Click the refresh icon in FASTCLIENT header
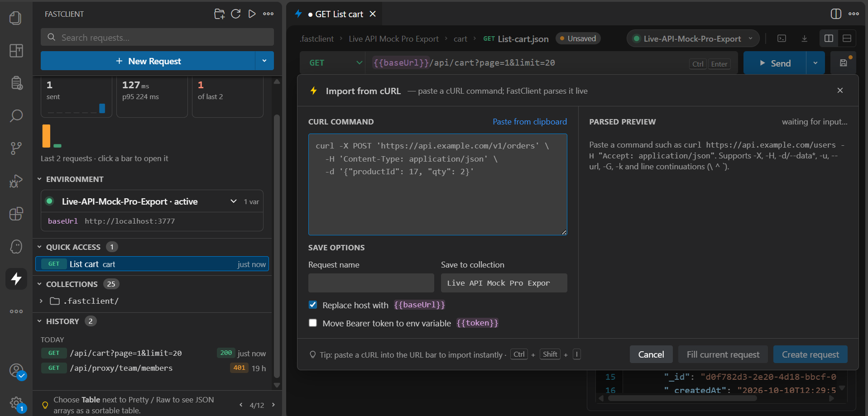The width and height of the screenshot is (868, 416). [235, 14]
